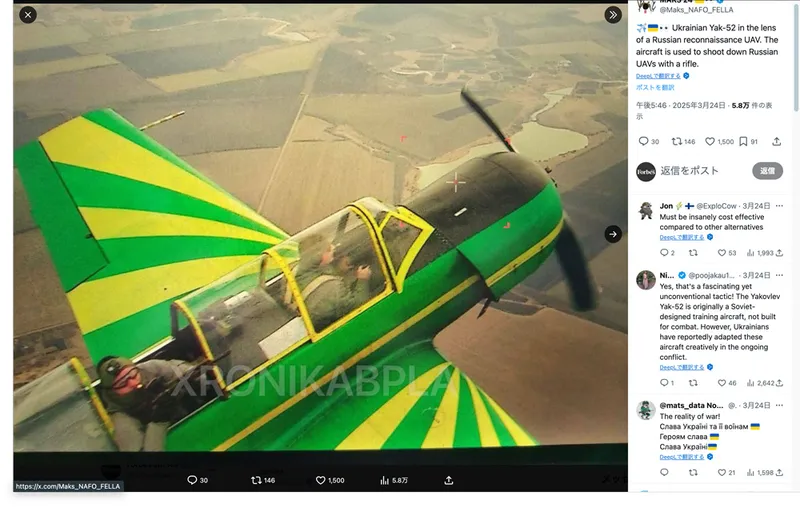
Task: Like @mats_data's reply showing 21
Action: point(727,472)
